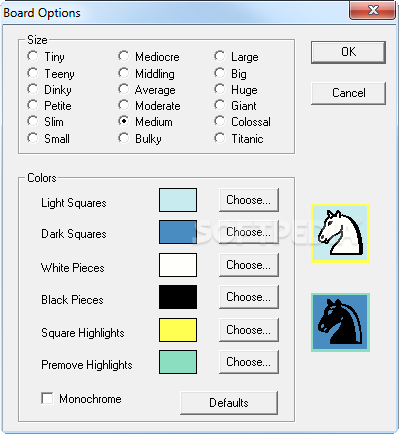Click the Black Pieces color swatch
Image resolution: width=399 pixels, height=434 pixels.
click(178, 297)
